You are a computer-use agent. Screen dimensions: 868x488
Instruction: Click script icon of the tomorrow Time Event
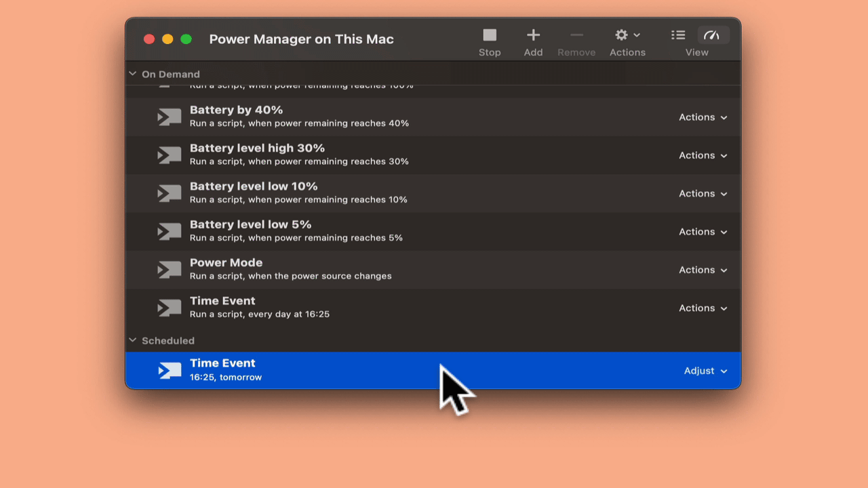(170, 370)
